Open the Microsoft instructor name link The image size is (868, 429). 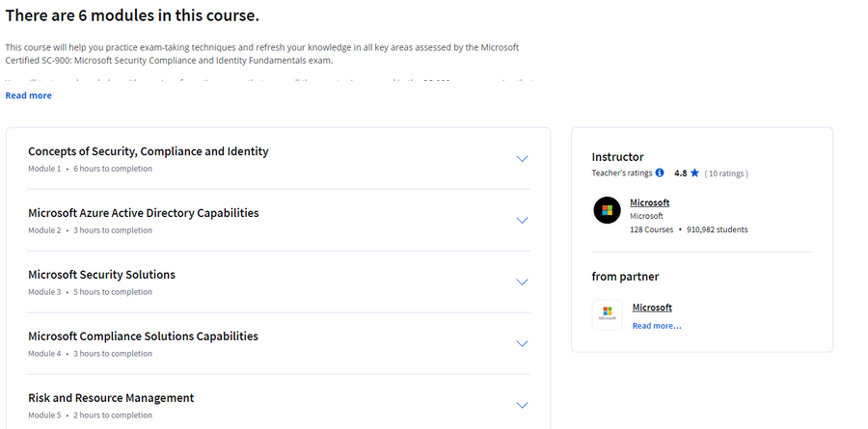[649, 202]
